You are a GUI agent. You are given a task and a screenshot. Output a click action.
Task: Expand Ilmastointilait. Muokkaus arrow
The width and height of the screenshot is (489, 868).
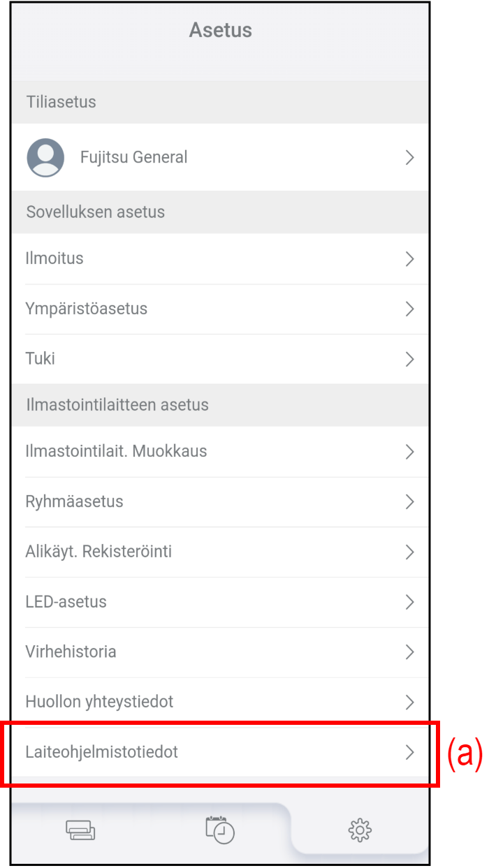(410, 452)
